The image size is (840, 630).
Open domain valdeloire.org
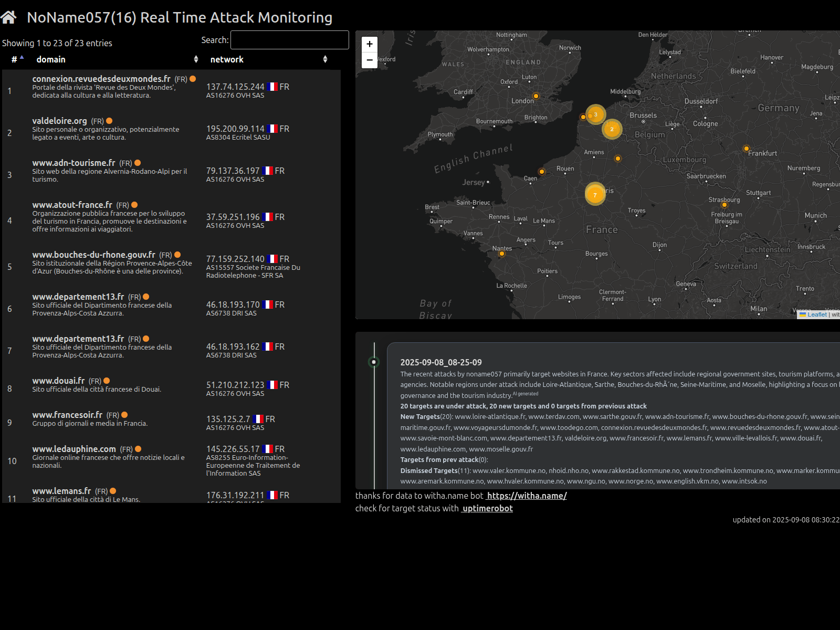tap(59, 121)
